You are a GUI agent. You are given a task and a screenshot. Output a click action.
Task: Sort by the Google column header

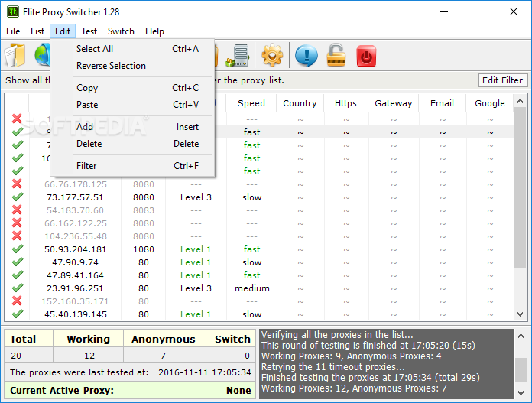click(x=490, y=103)
